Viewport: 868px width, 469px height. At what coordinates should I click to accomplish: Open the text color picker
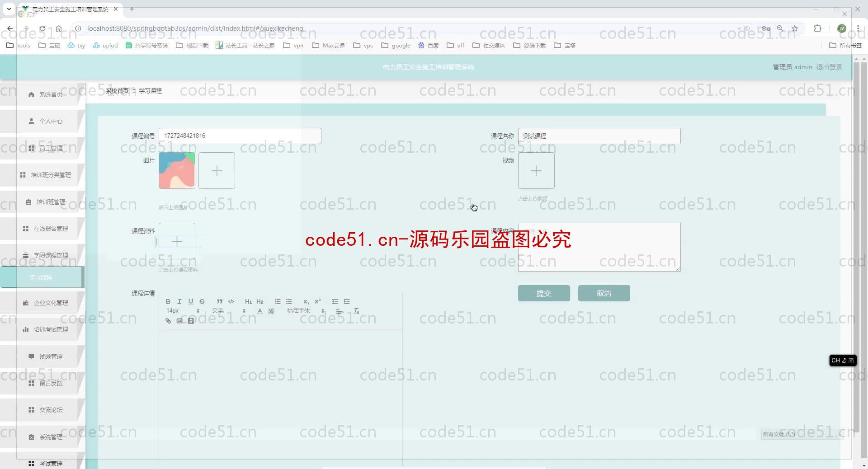[260, 311]
